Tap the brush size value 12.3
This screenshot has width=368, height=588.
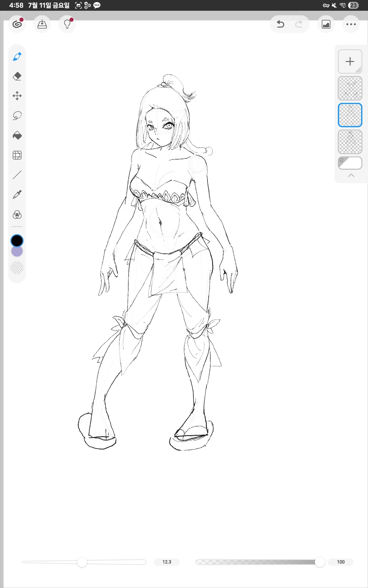[167, 562]
